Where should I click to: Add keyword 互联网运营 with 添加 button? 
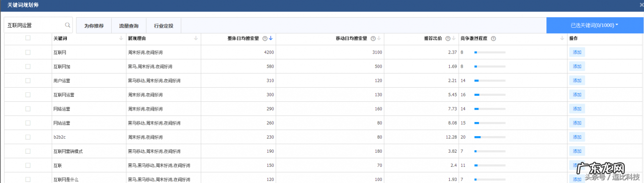pyautogui.click(x=577, y=94)
